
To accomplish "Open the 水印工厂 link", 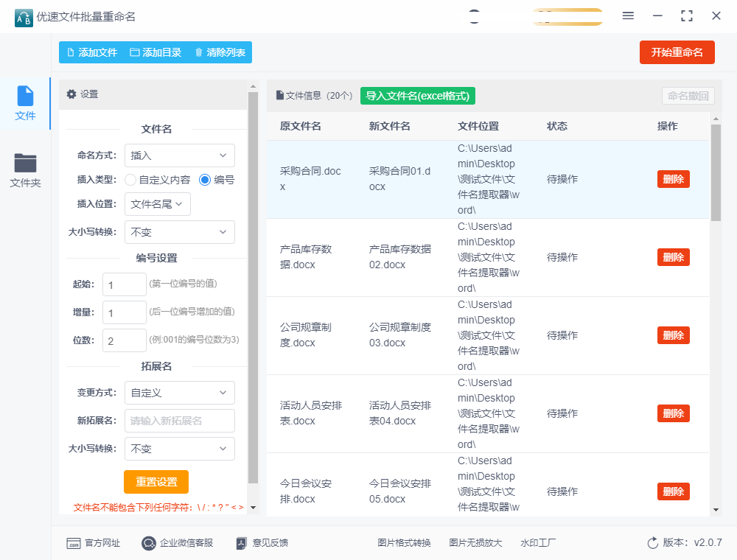I will pos(538,543).
